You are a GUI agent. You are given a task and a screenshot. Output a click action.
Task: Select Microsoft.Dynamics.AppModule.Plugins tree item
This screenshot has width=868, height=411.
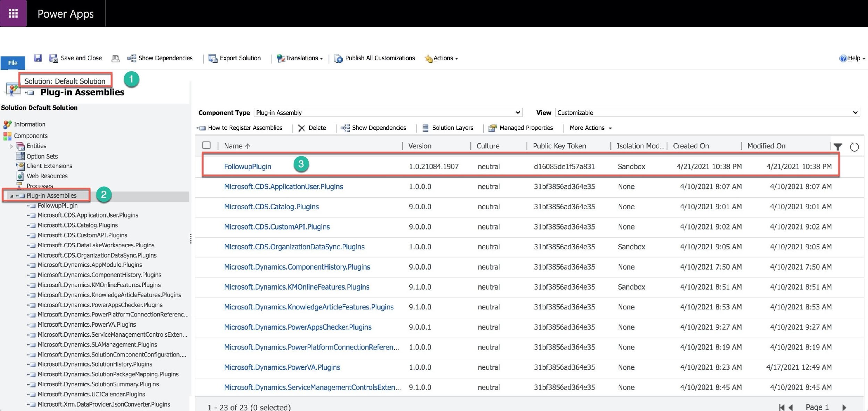coord(90,265)
